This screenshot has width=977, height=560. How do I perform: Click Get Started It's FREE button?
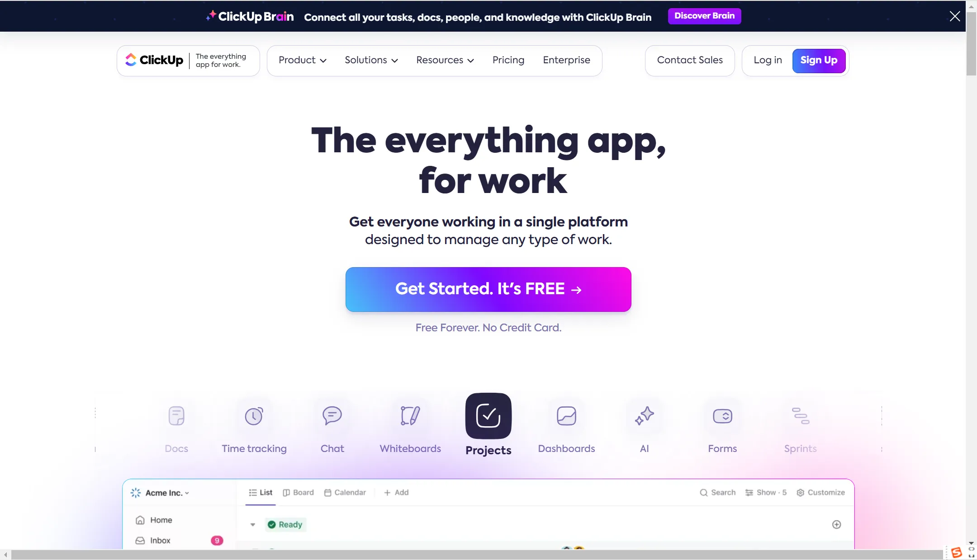[488, 289]
